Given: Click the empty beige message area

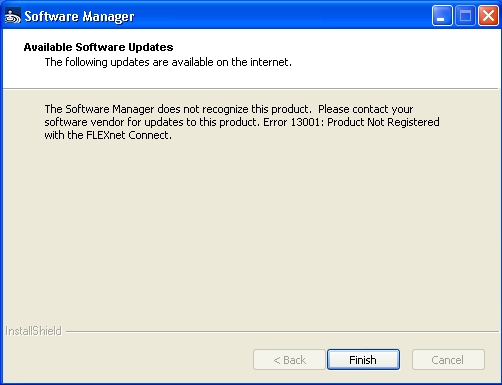Looking at the screenshot, I should tap(250, 233).
